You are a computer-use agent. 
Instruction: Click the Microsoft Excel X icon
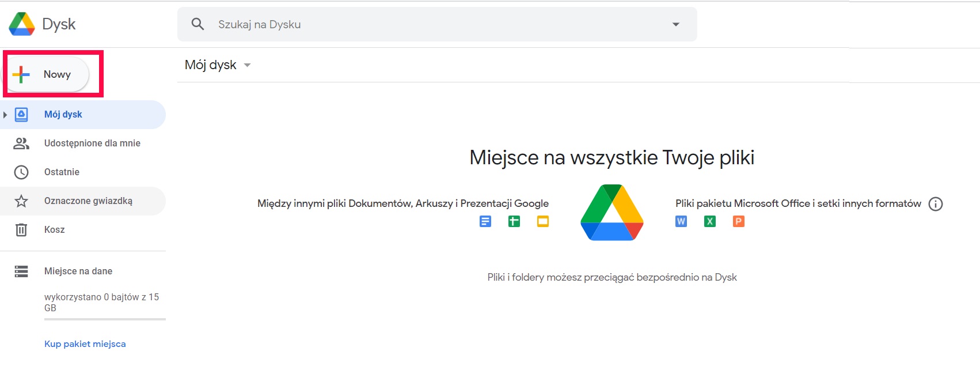[x=710, y=221]
